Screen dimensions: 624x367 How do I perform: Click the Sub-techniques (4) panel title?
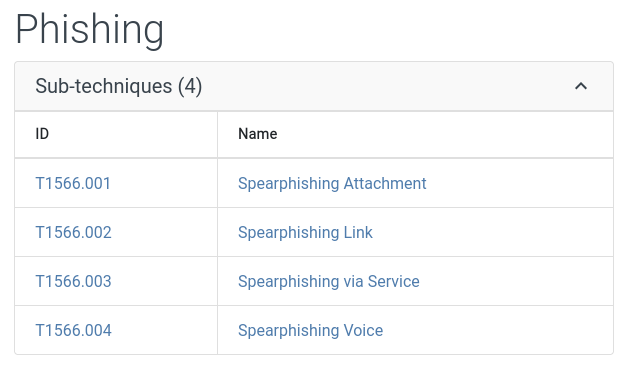(x=119, y=86)
